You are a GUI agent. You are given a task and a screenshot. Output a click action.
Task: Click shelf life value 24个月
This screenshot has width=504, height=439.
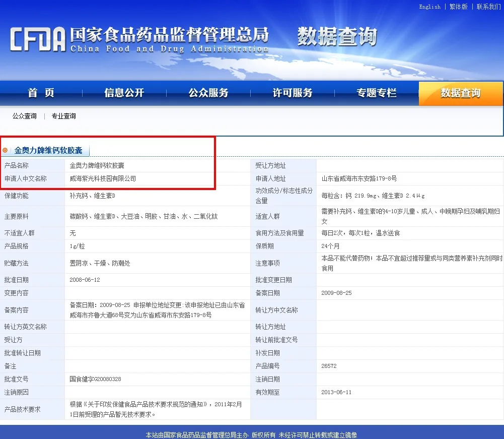coord(330,246)
